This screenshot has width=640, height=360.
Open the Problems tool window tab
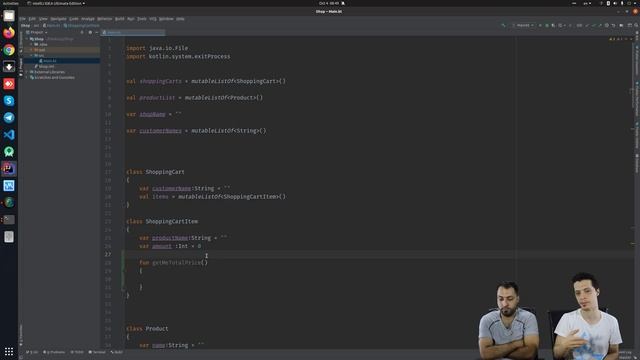(54, 352)
